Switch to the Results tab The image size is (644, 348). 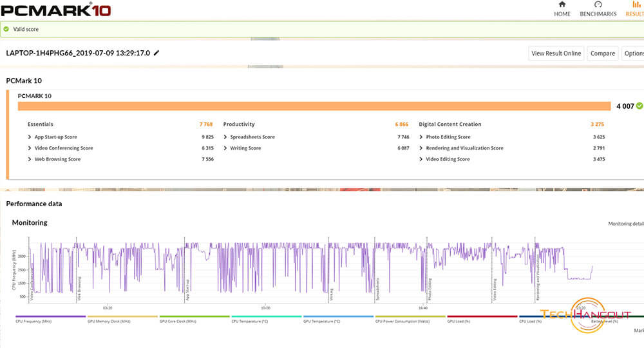[635, 9]
